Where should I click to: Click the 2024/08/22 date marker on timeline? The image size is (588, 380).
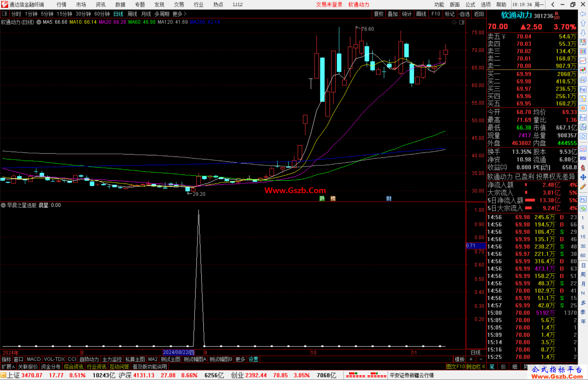coord(179,352)
